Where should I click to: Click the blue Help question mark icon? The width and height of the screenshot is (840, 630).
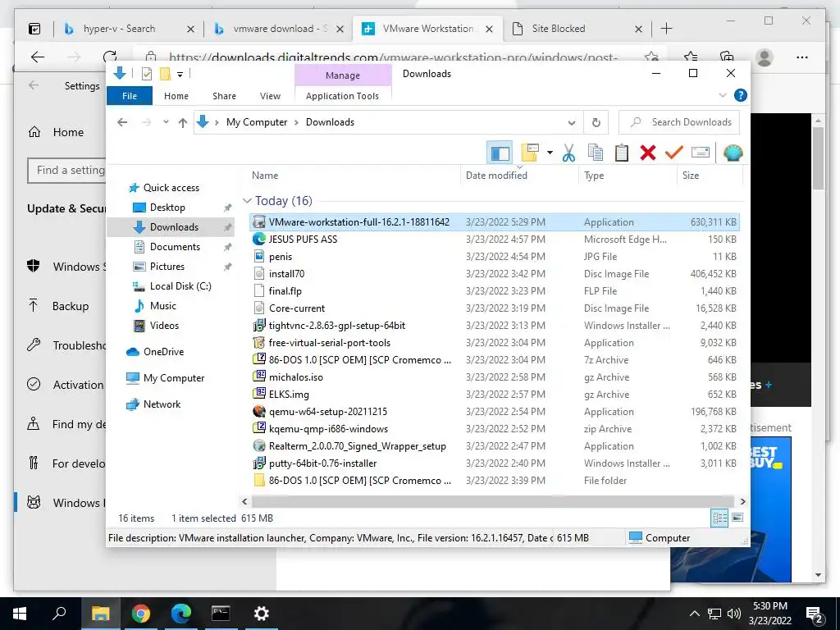741,95
